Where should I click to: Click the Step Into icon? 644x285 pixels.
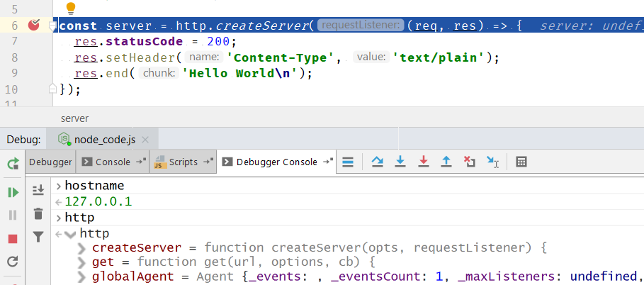[x=400, y=162]
